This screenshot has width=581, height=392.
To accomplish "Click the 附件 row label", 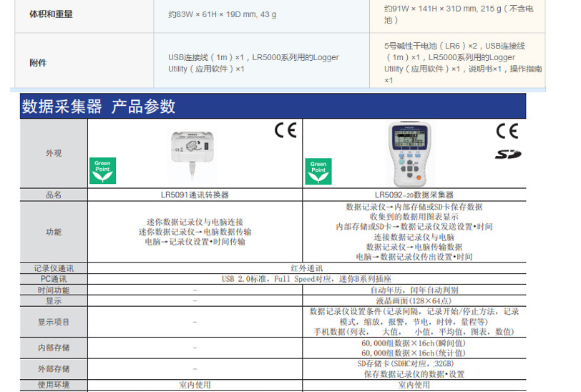I will tap(38, 63).
